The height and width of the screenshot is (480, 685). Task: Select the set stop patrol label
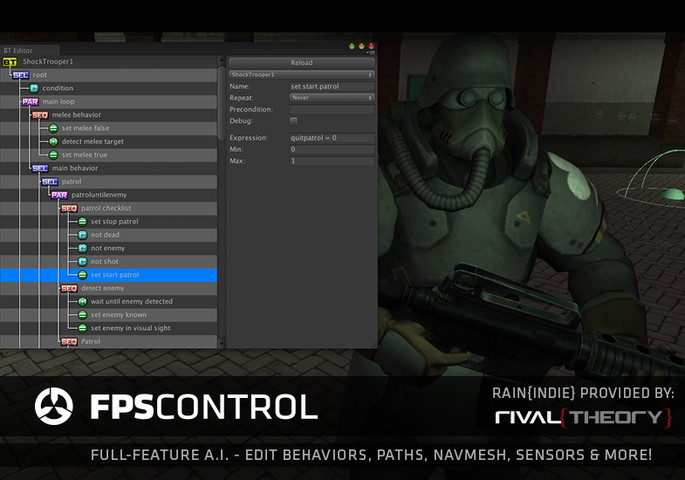click(x=114, y=222)
